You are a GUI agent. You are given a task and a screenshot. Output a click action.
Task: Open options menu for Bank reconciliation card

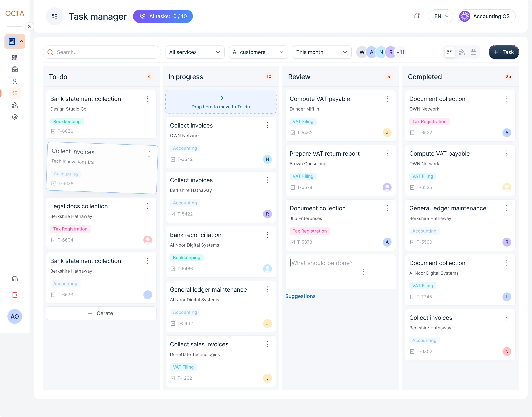(x=267, y=235)
